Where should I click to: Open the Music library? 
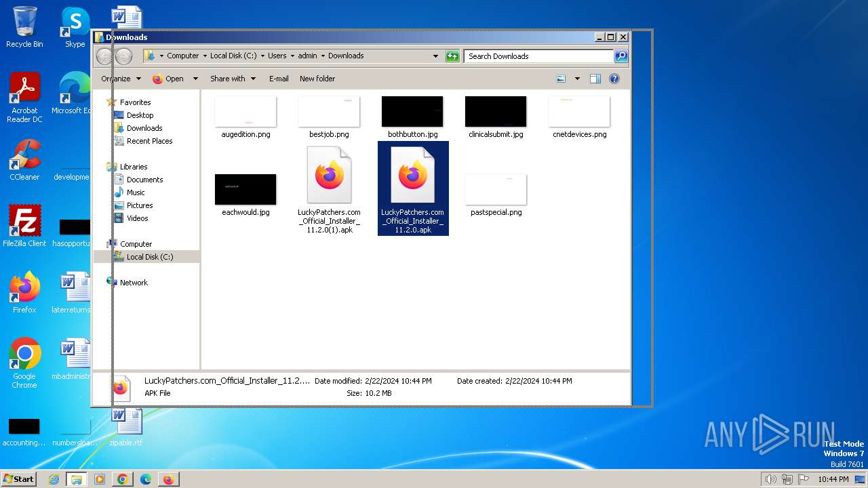click(x=136, y=192)
